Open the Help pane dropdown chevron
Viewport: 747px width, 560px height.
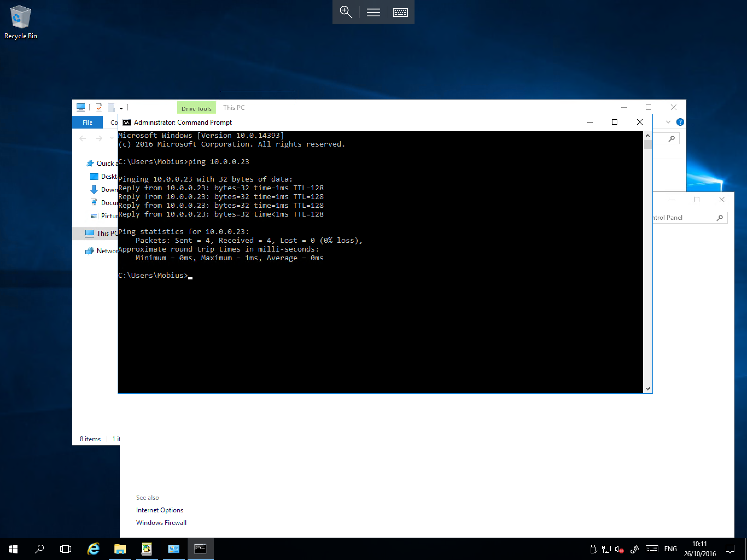[668, 122]
